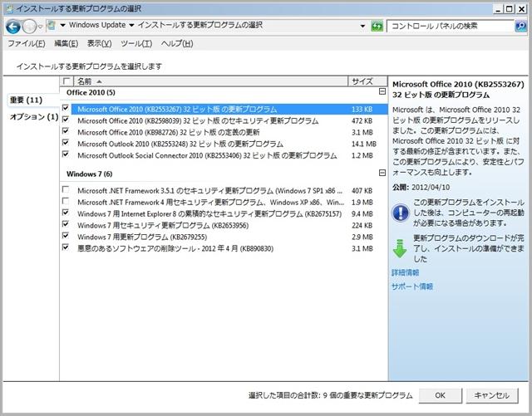Open the ツール(T) menu
This screenshot has width=532, height=416.
point(136,43)
